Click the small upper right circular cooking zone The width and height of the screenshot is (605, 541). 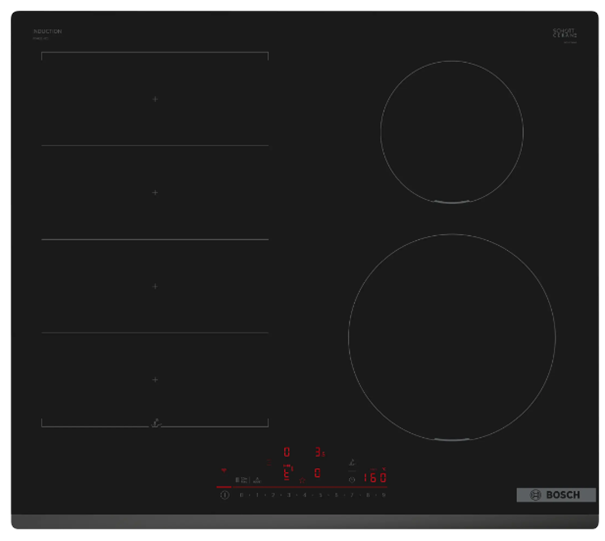[451, 132]
